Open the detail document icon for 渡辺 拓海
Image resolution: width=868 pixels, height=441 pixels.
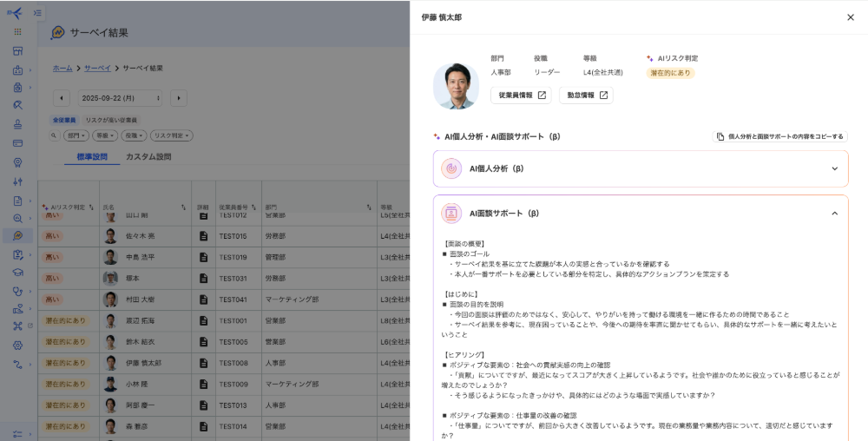204,320
